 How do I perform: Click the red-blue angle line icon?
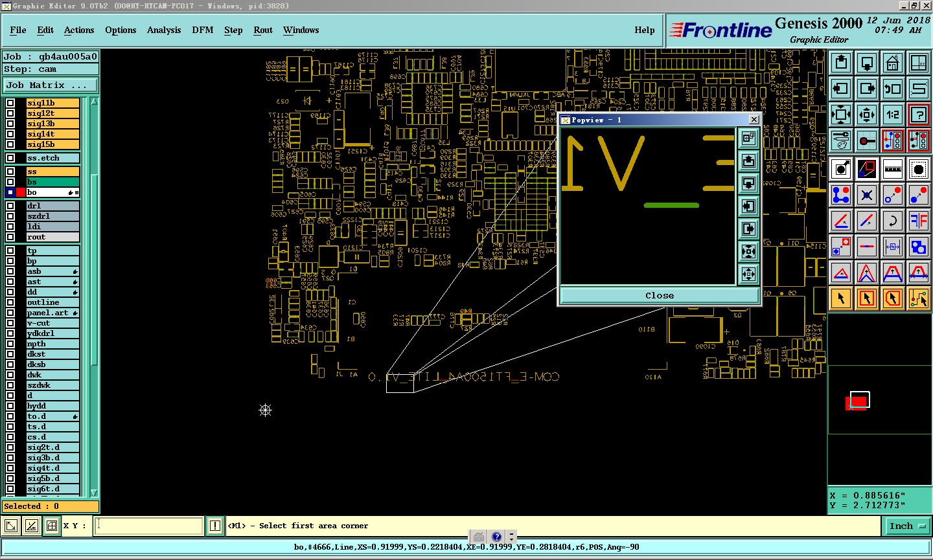point(841,221)
